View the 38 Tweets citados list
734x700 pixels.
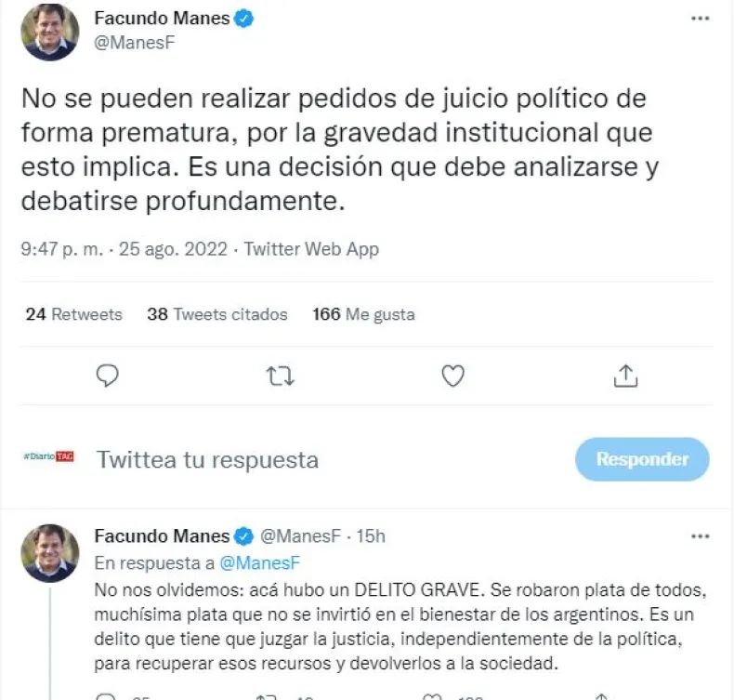tap(217, 314)
